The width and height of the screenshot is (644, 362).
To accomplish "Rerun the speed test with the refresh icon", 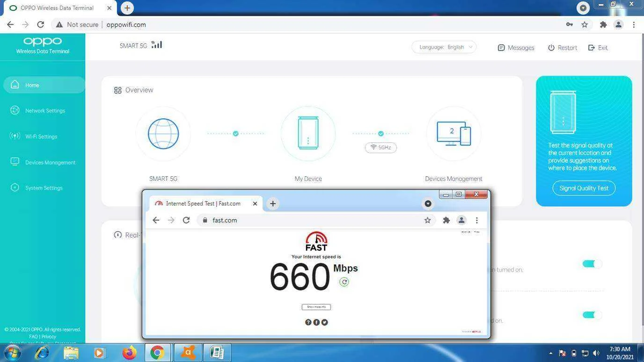I will [344, 282].
